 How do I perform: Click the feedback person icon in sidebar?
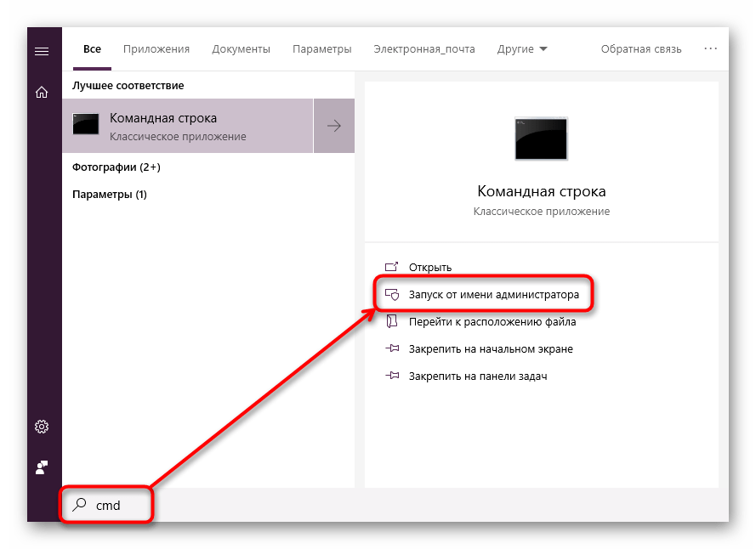(x=42, y=467)
